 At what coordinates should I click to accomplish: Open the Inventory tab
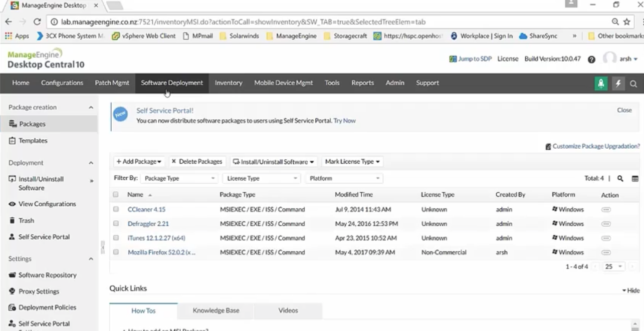click(229, 83)
